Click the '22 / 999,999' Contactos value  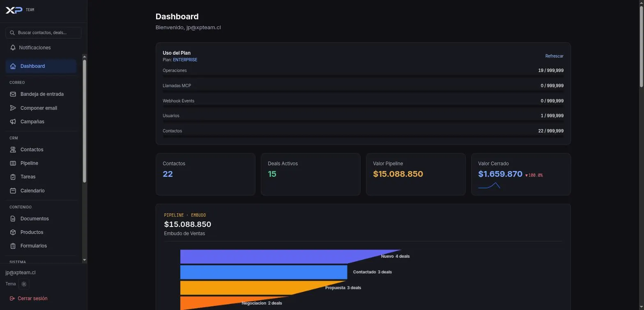coord(551,131)
